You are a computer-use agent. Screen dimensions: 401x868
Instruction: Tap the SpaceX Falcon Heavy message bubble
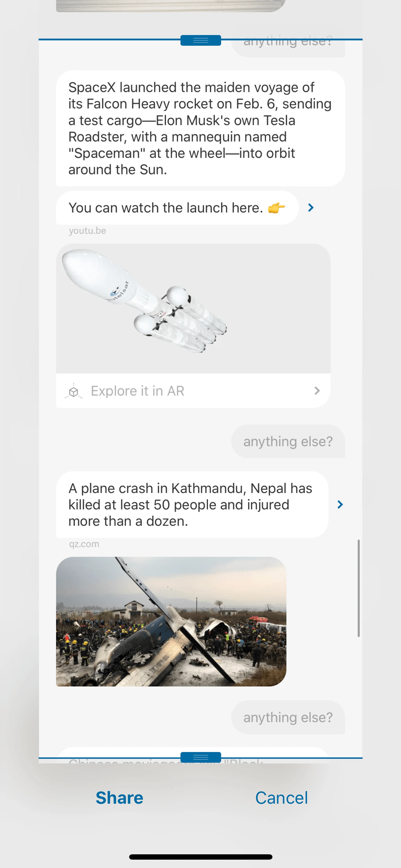200,128
